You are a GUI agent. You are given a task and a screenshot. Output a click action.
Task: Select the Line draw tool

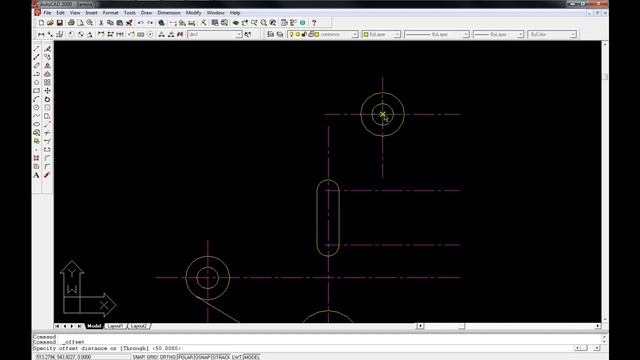pos(36,49)
